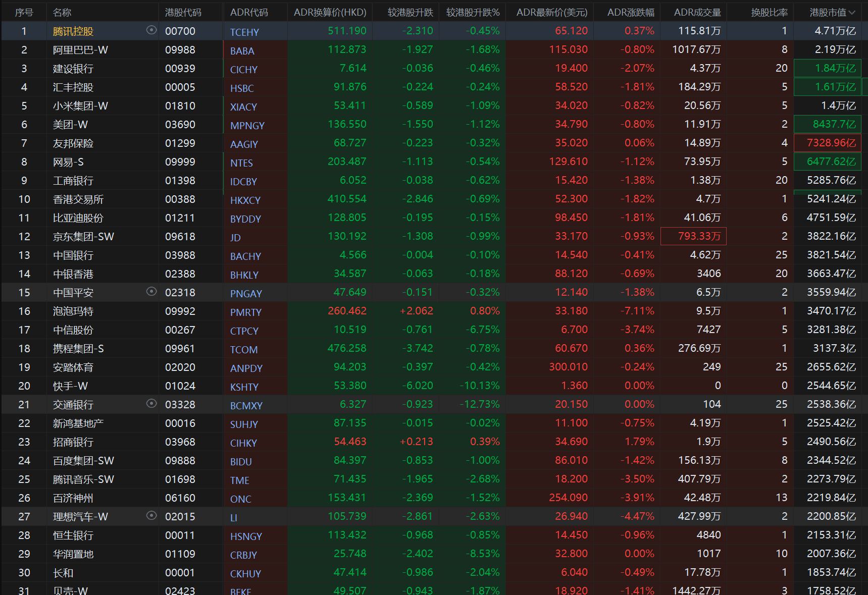Select 招商银行 ADR price 54.463
Screen dimensions: 868x595
(x=350, y=442)
